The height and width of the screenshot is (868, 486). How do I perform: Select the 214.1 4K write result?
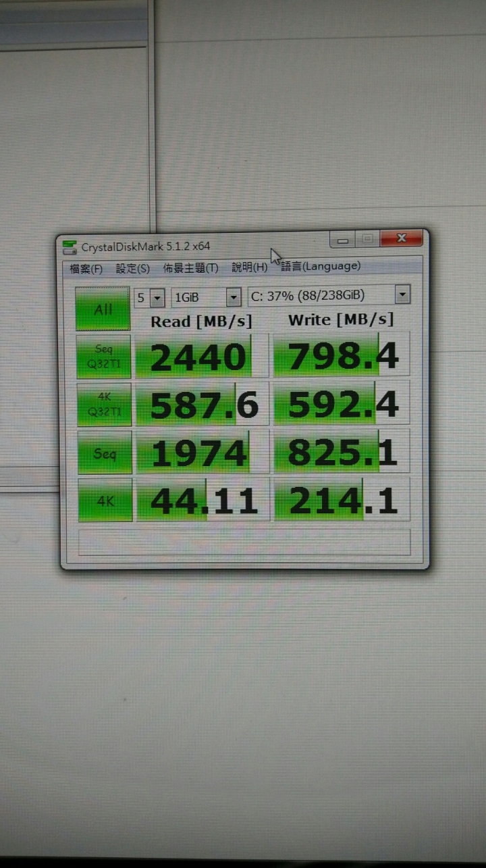342,499
